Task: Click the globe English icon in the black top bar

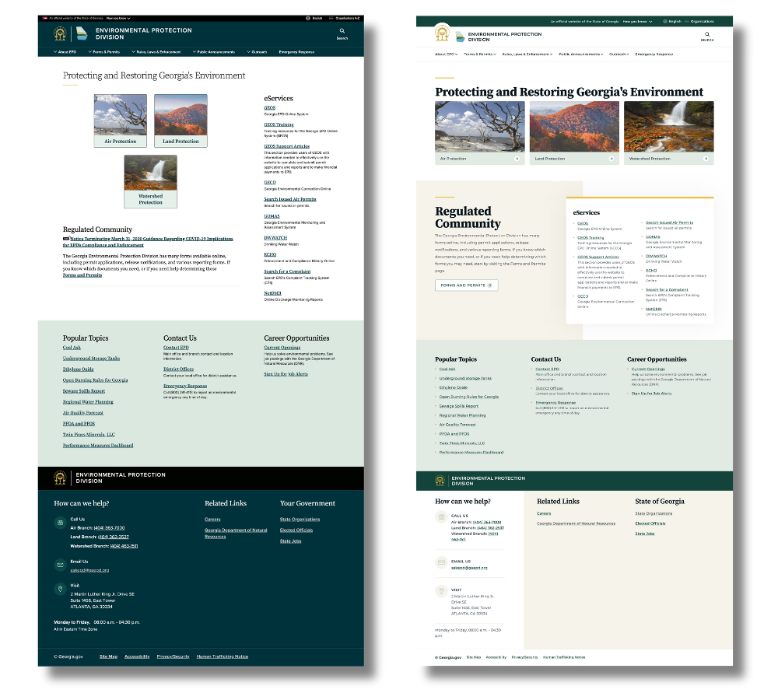Action: click(308, 17)
